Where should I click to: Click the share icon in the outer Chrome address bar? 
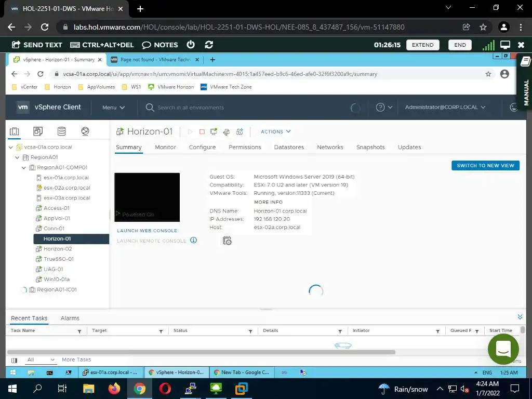tap(466, 27)
